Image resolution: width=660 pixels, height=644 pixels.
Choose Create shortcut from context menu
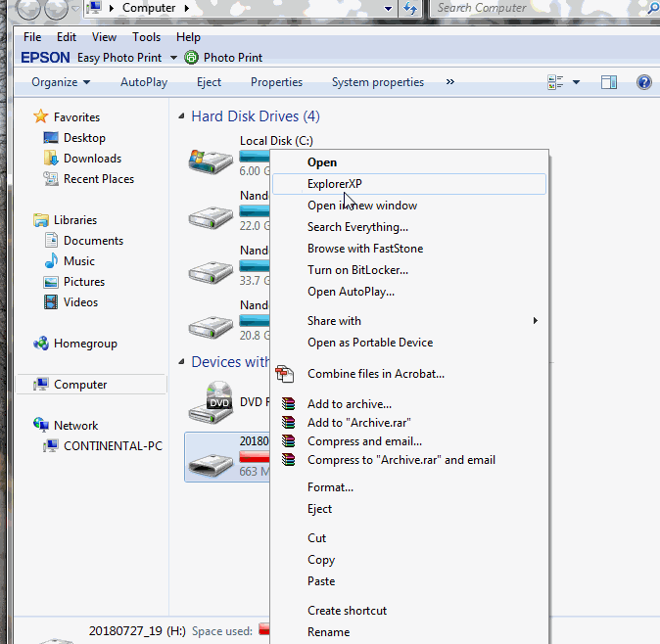pos(409,611)
